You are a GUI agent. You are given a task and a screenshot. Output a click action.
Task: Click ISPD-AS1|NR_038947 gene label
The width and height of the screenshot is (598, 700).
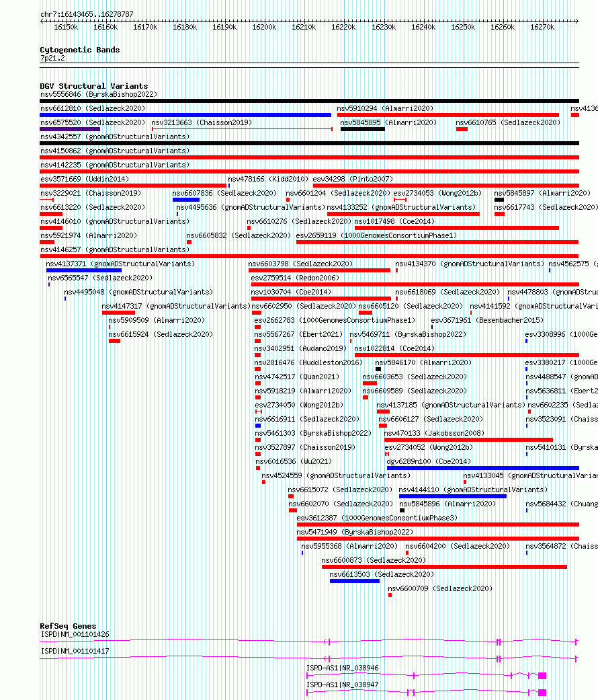[343, 685]
